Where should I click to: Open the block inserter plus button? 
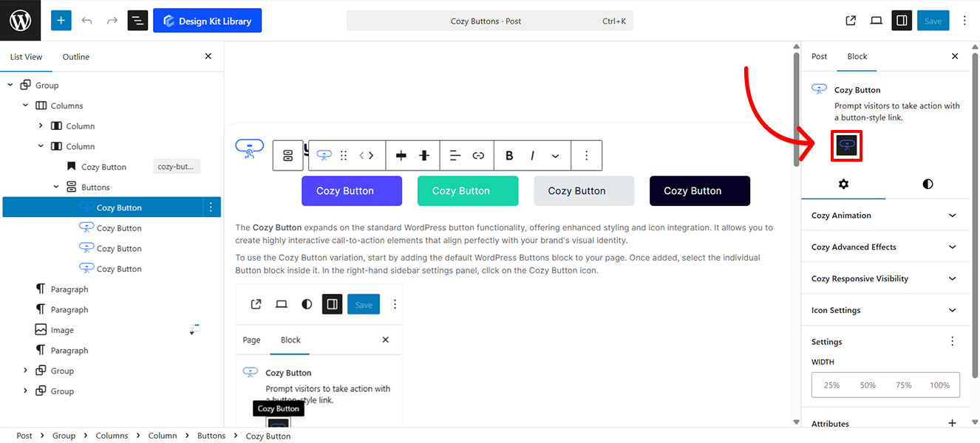[61, 21]
